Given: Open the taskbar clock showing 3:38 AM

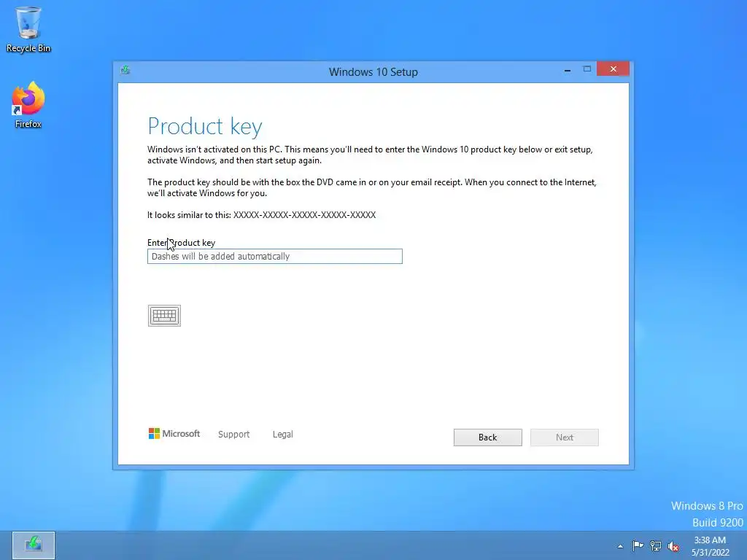Looking at the screenshot, I should pos(710,546).
